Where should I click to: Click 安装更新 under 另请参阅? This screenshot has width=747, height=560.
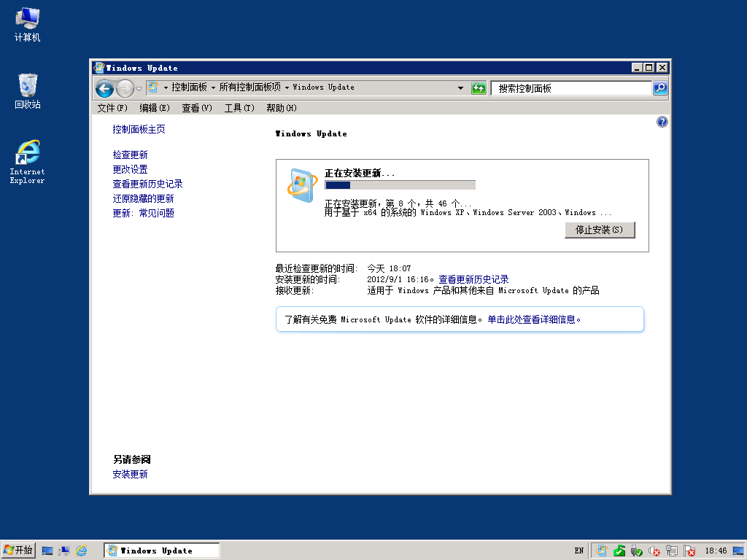tap(130, 474)
